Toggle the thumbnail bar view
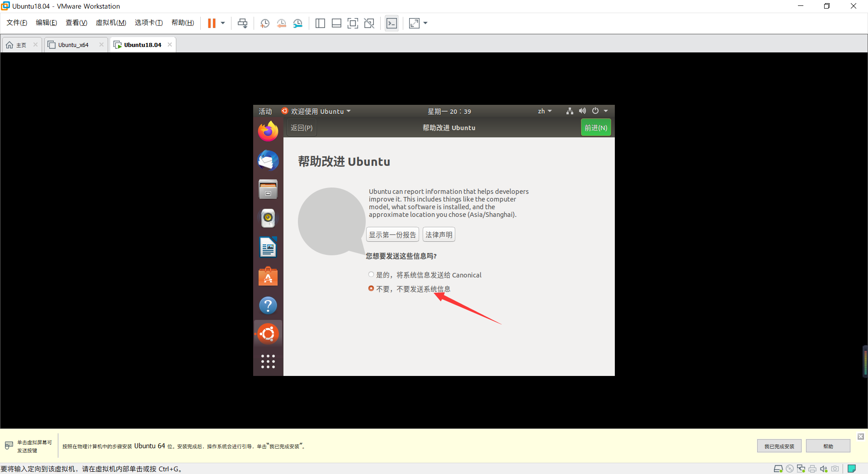 (x=336, y=23)
